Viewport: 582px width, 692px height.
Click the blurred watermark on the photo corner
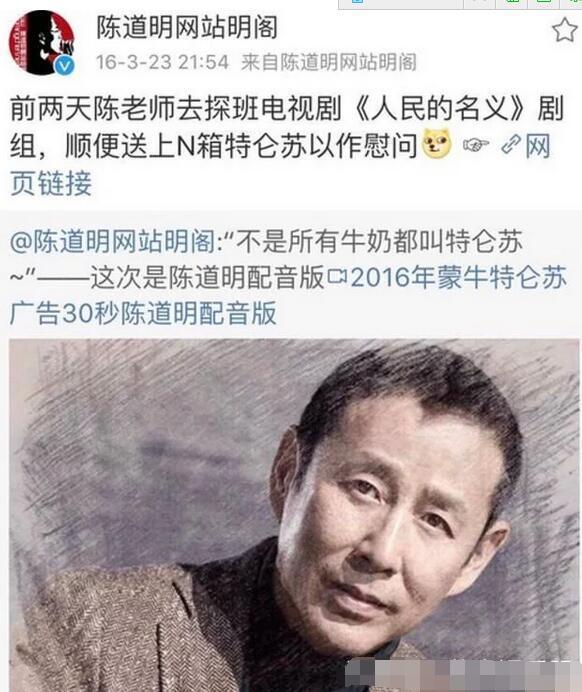(x=463, y=676)
